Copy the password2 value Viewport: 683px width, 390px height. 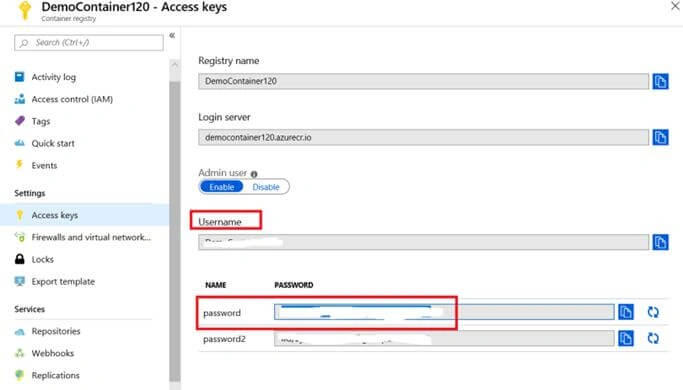tap(626, 339)
